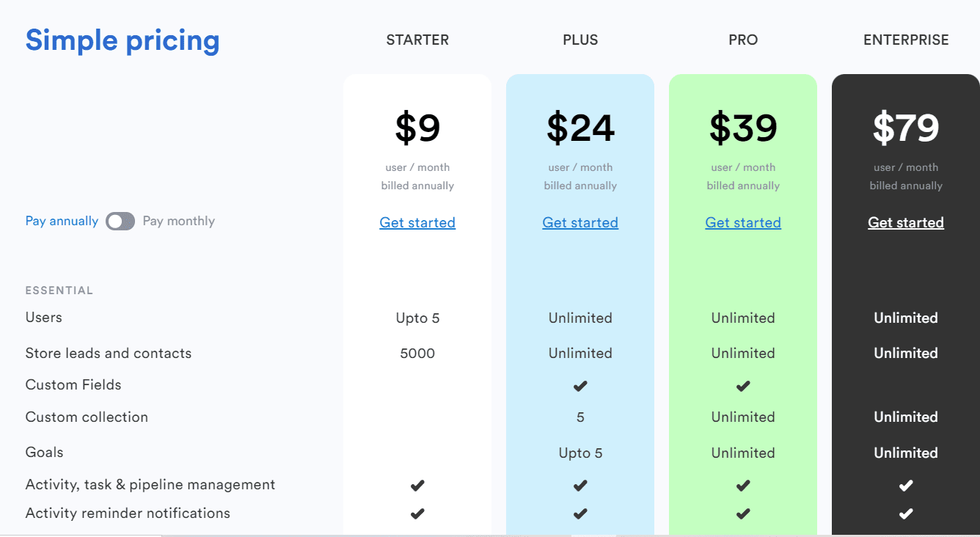Toggle the billing switch to Pay monthly
Screen dimensions: 980x537
pos(120,220)
